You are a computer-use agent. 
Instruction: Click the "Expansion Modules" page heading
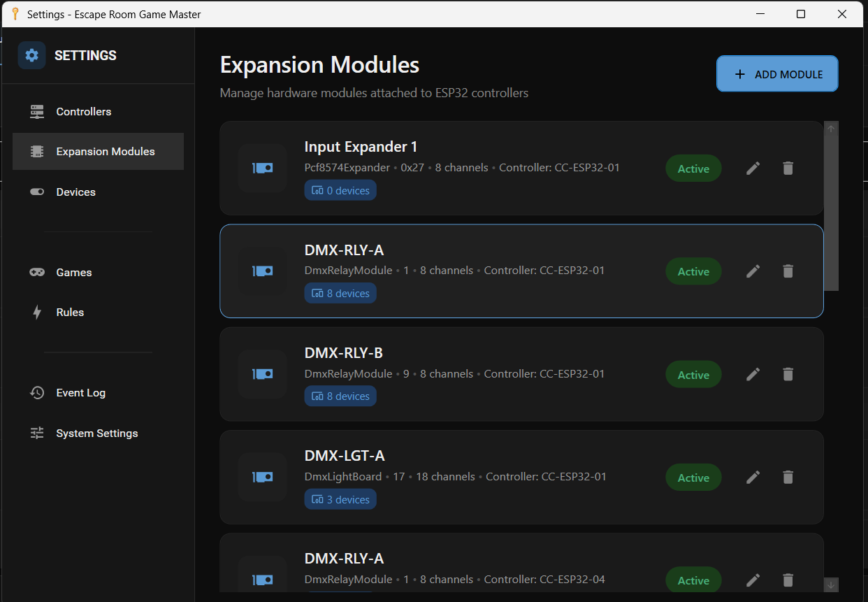tap(319, 65)
